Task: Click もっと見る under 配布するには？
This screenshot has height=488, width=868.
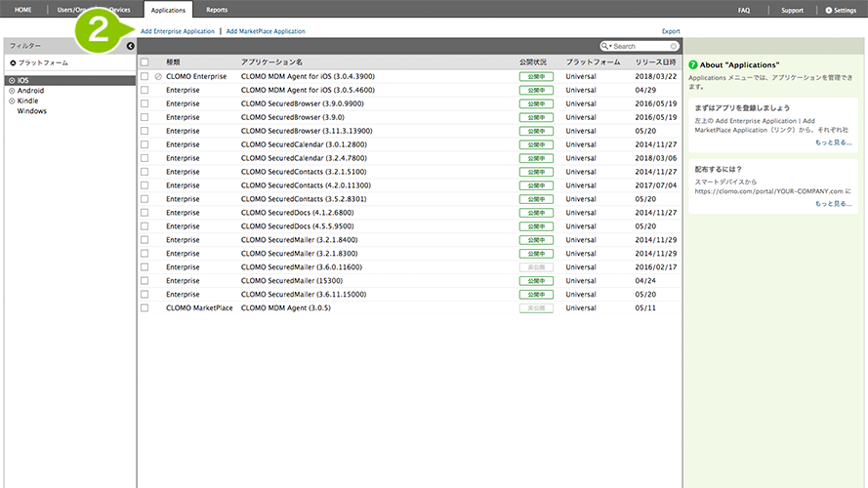Action: click(x=833, y=204)
